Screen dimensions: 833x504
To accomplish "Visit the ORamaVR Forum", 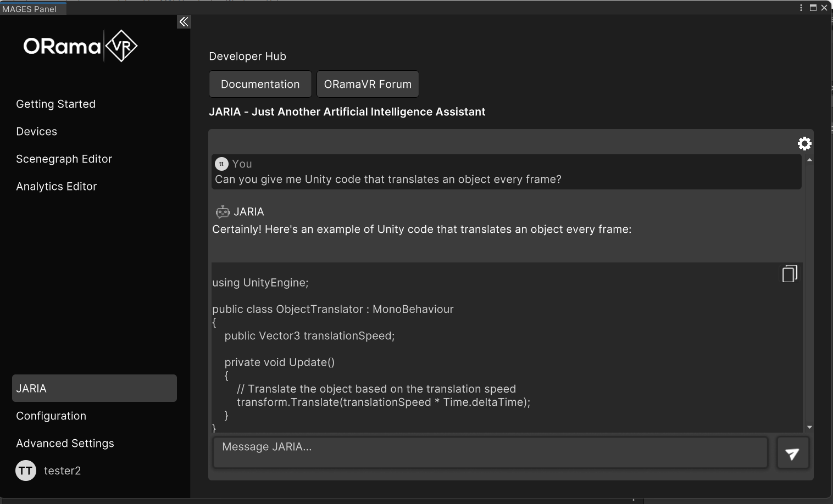I will pos(368,84).
